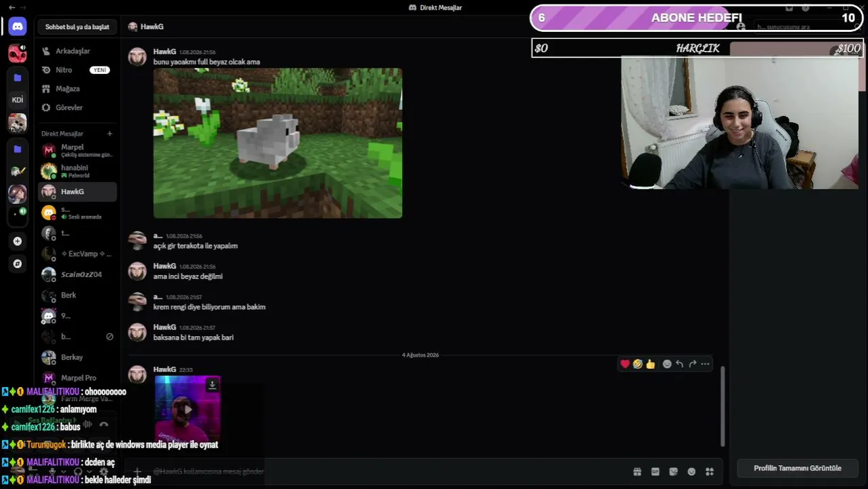The image size is (868, 489).
Task: Open Görevler quests page
Action: pos(77,107)
